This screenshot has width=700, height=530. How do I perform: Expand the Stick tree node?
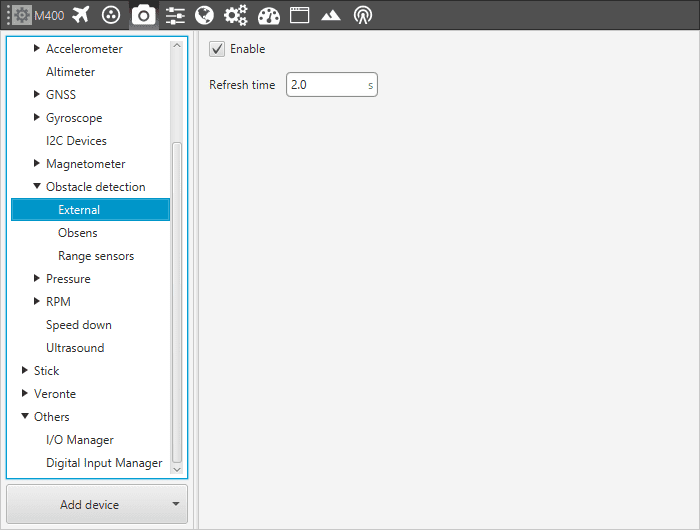click(x=25, y=370)
